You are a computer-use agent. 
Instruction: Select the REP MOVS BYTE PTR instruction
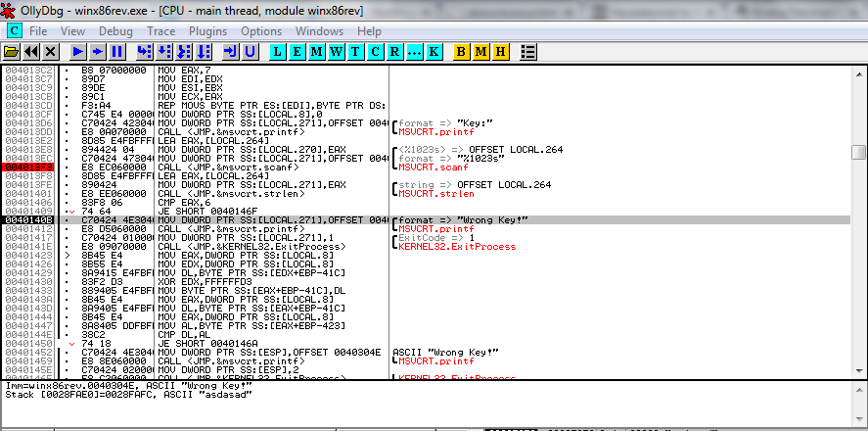tap(271, 105)
